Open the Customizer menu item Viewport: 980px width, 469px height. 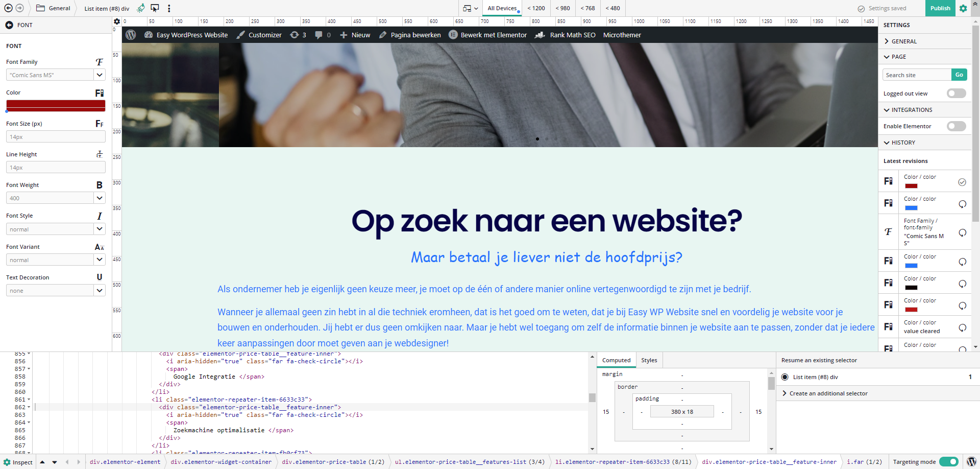tap(259, 35)
